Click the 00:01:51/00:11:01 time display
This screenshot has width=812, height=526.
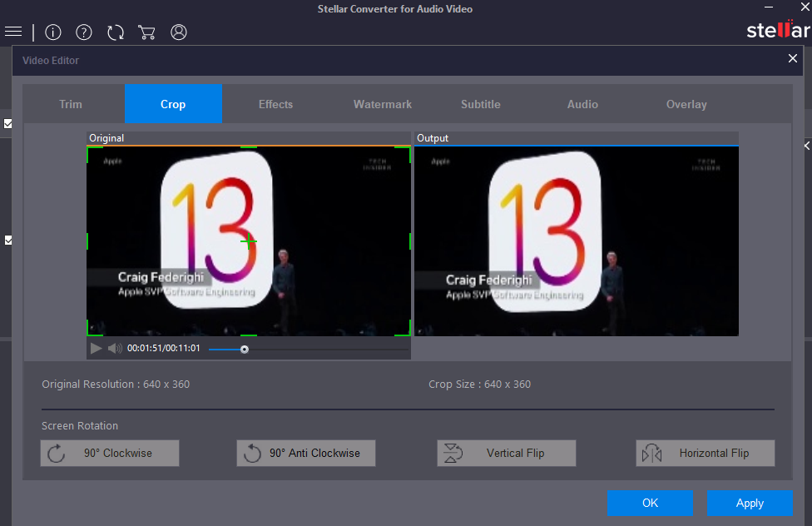click(164, 348)
